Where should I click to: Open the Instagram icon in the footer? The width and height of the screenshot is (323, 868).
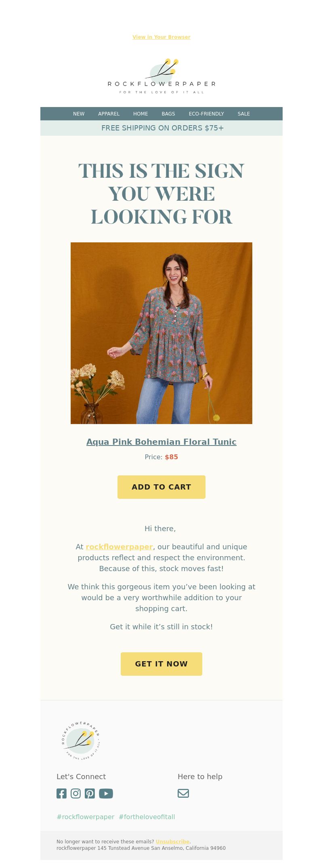coord(76,793)
